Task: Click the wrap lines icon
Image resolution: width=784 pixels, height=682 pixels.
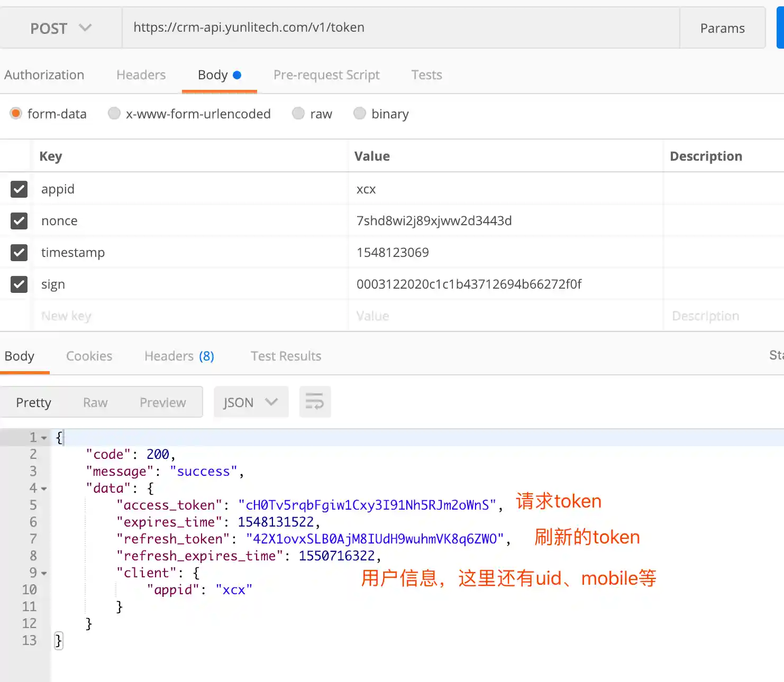Action: click(315, 402)
